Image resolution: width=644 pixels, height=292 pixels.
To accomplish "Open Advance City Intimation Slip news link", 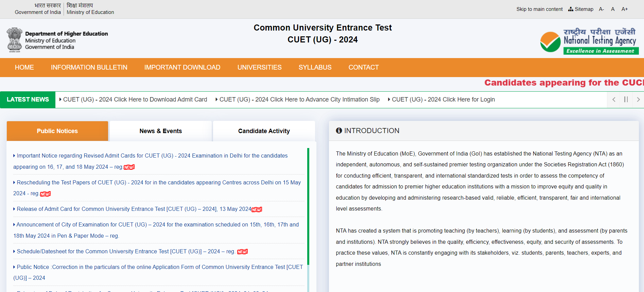I will tap(298, 99).
